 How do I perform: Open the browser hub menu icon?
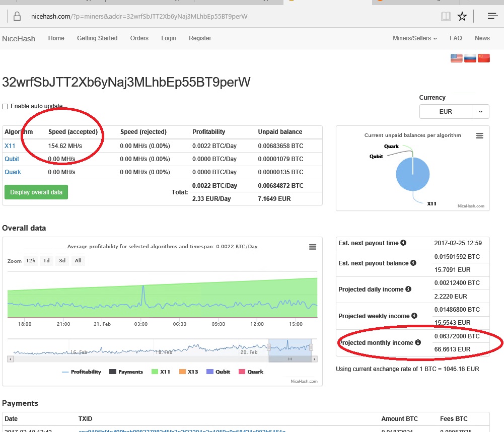(492, 16)
